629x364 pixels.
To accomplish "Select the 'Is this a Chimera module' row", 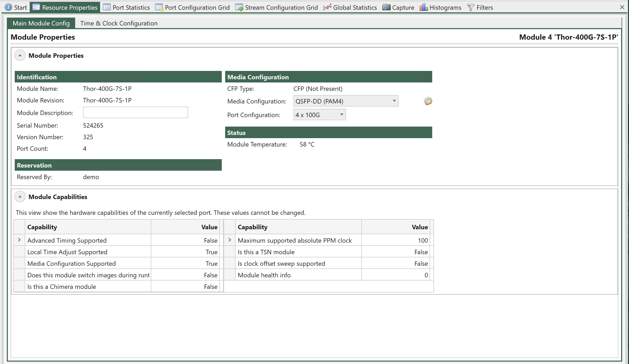I will (x=118, y=287).
